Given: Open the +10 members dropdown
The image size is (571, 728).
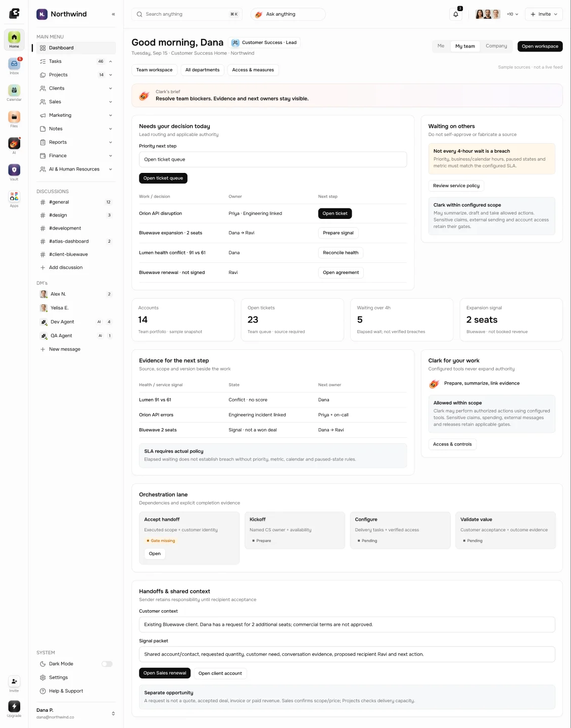Looking at the screenshot, I should tap(512, 14).
